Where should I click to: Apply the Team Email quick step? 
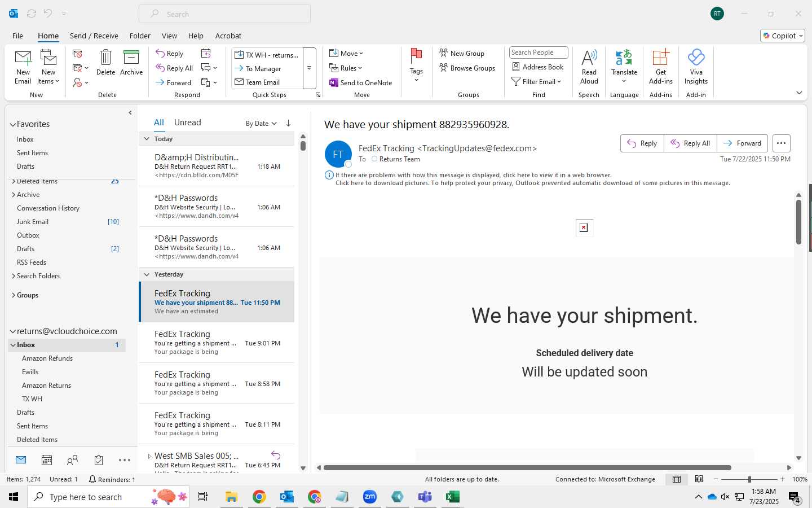[x=267, y=82]
